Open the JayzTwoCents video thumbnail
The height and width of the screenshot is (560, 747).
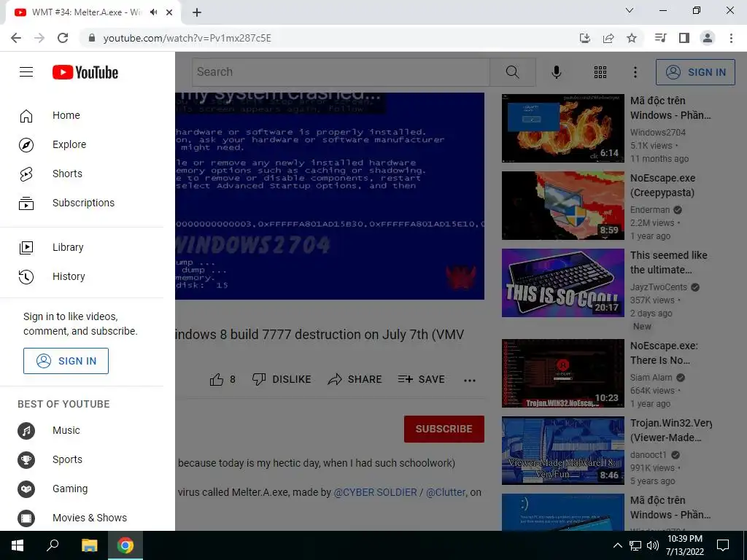click(563, 283)
